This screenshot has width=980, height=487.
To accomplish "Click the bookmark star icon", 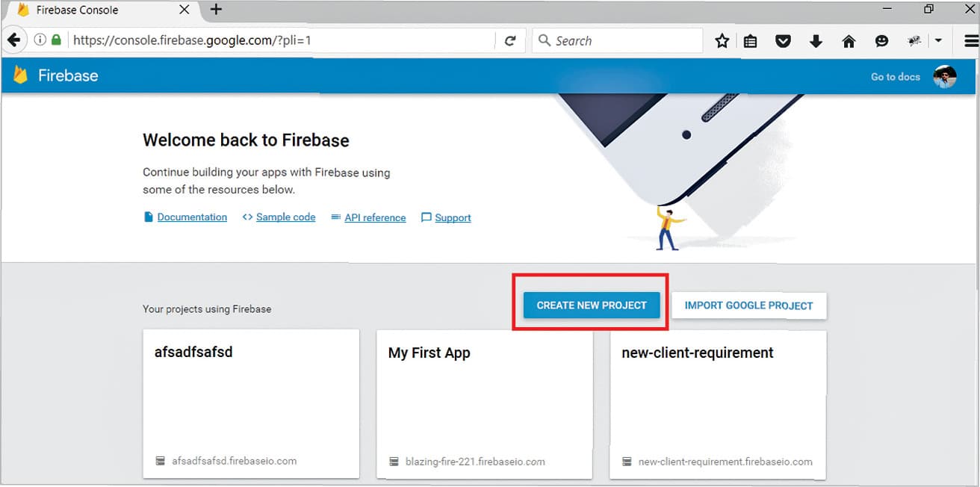I will [x=722, y=41].
